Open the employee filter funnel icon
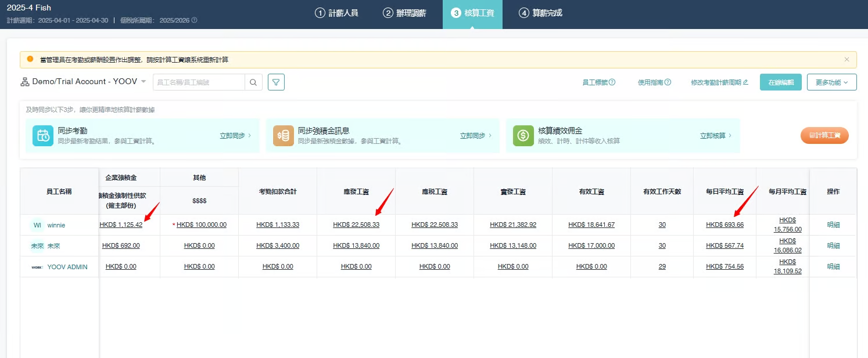This screenshot has width=868, height=358. (x=276, y=82)
